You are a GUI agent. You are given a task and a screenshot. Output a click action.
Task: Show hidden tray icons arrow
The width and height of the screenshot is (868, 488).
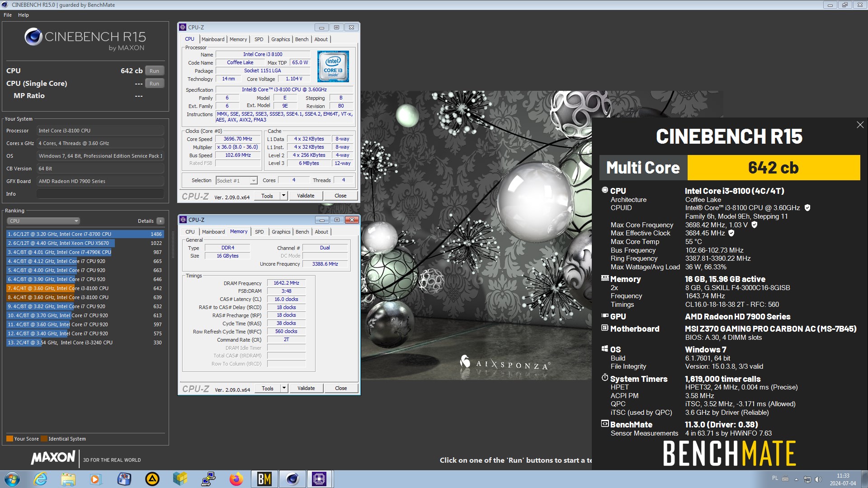[x=796, y=479]
